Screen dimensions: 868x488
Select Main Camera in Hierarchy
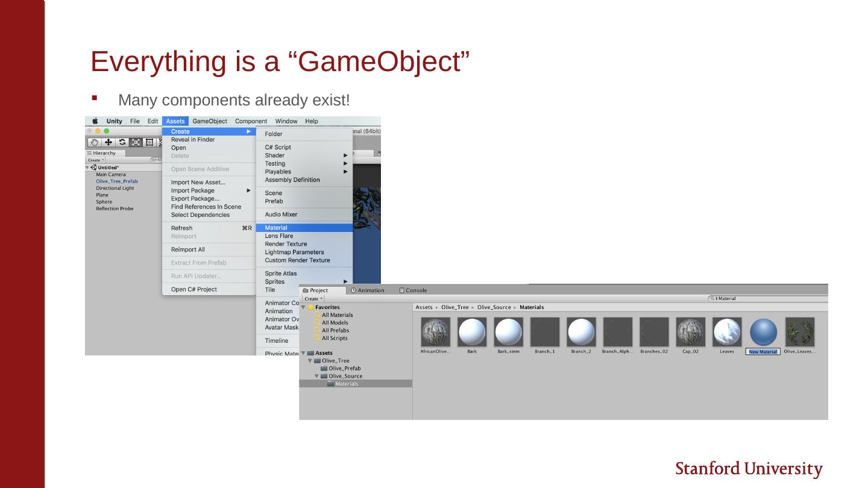(x=111, y=175)
